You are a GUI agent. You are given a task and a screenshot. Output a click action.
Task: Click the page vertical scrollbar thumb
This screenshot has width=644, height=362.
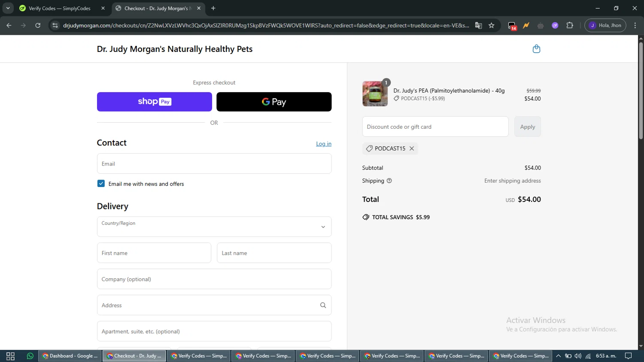(x=641, y=90)
